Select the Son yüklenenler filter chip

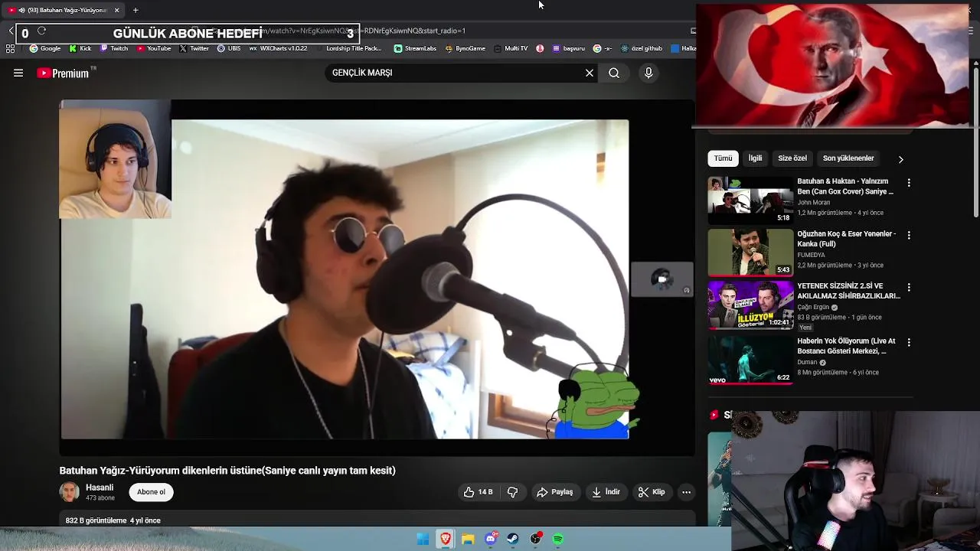[x=848, y=158]
